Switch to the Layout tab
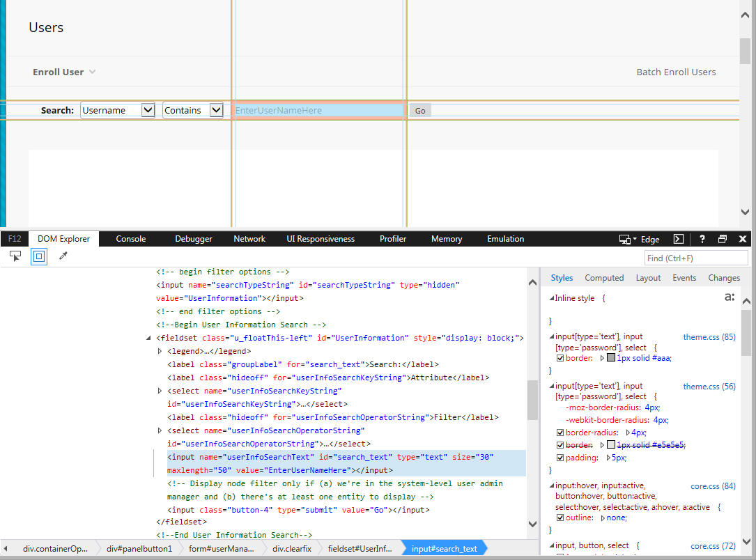Viewport: 756px width, 560px height. pos(648,278)
